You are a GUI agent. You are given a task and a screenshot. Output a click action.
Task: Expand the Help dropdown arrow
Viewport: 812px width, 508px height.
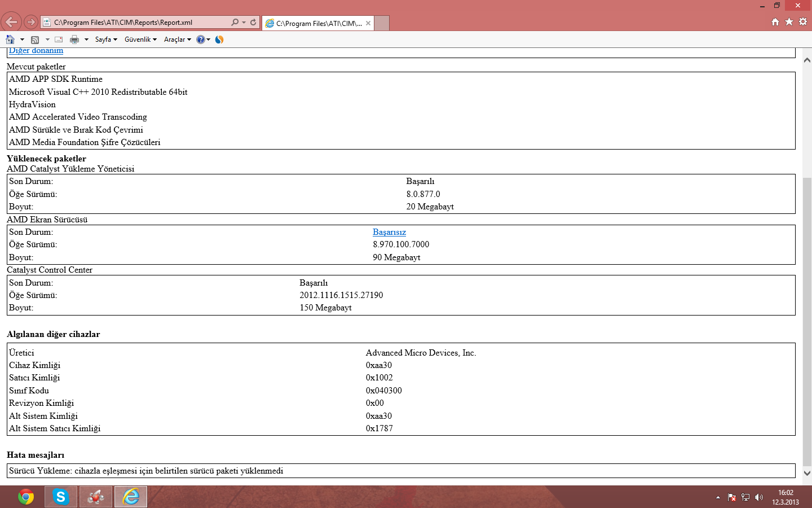[208, 40]
